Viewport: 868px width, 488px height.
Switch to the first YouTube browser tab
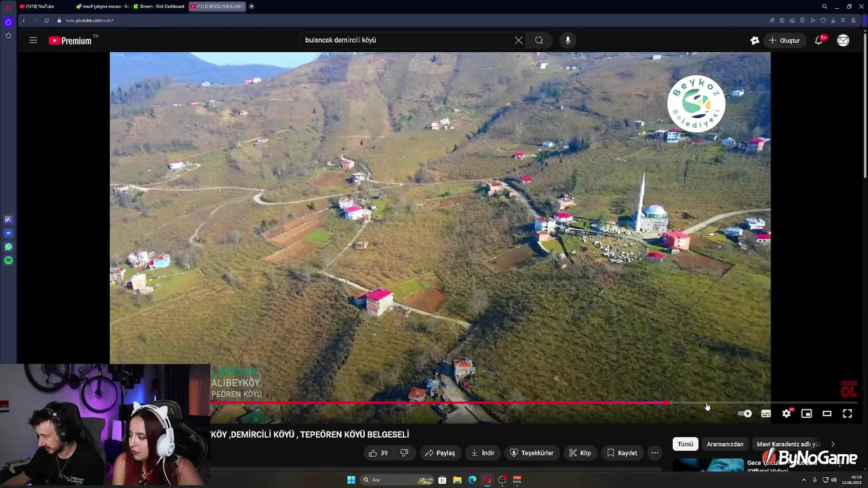43,6
